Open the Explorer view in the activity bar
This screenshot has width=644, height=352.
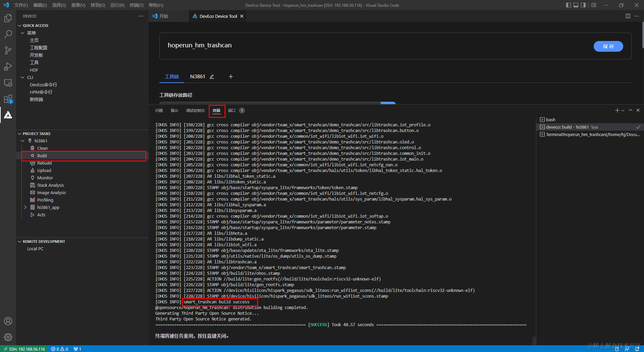pos(8,18)
